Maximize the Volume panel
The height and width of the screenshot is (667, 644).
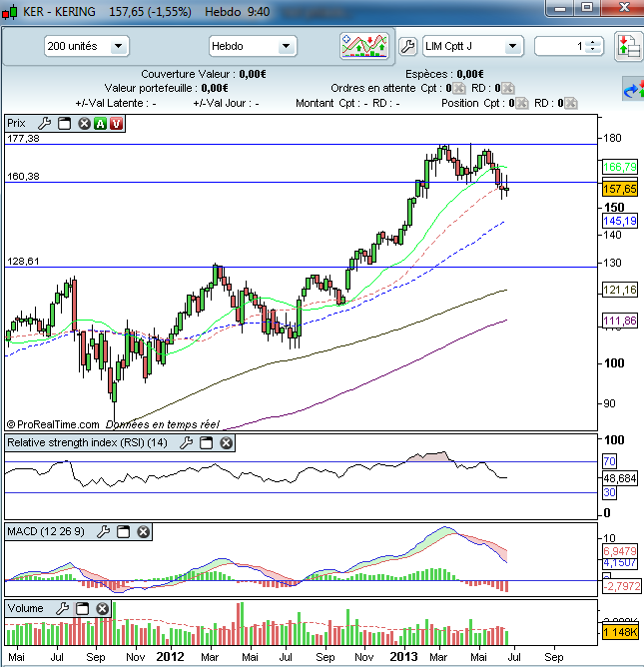click(82, 609)
